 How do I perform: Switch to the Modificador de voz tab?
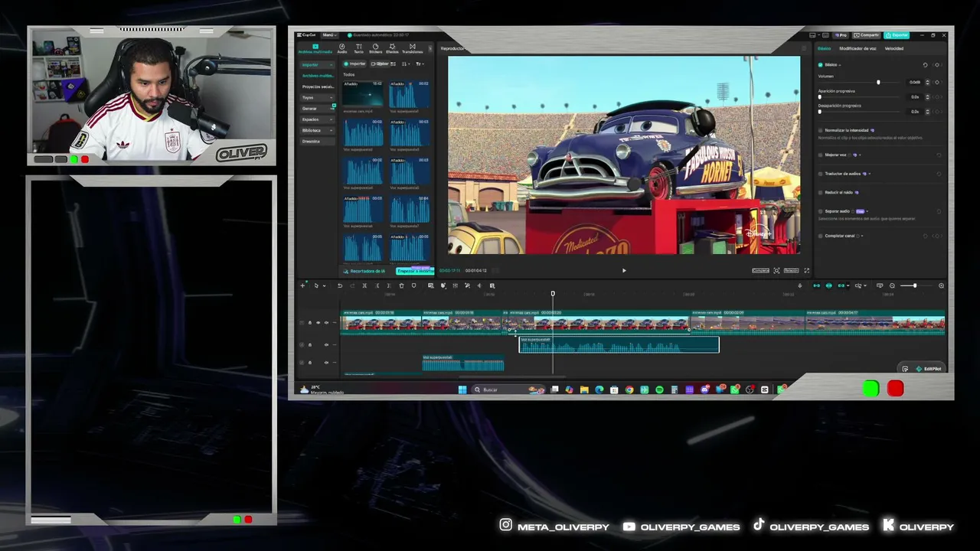857,48
